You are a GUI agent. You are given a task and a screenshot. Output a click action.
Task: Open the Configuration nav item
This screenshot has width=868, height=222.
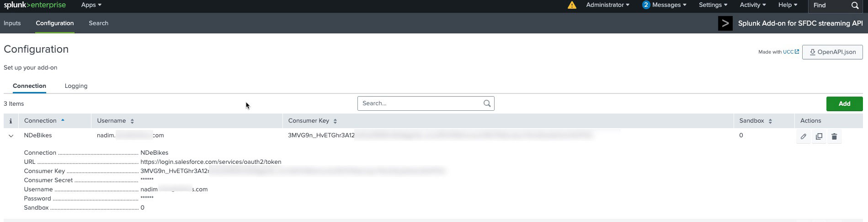[x=55, y=23]
